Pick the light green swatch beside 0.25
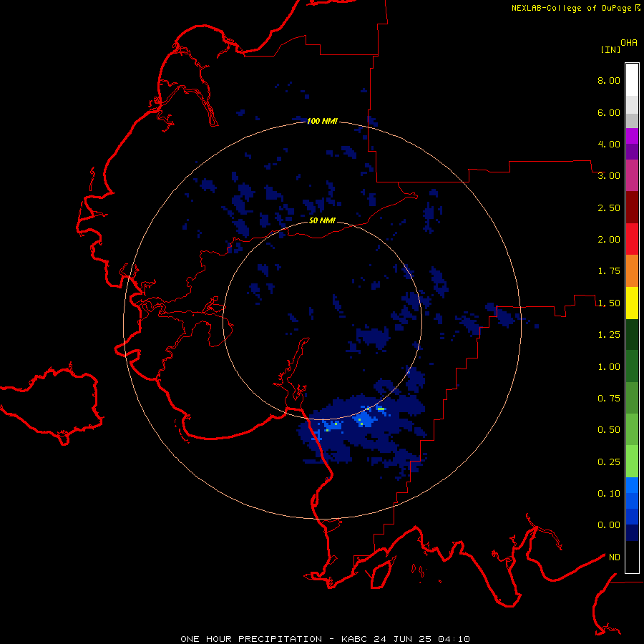Image resolution: width=644 pixels, height=644 pixels. [632, 462]
